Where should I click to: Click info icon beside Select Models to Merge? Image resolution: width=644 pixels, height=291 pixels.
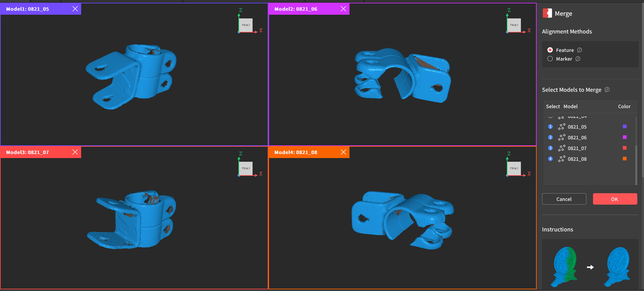[607, 89]
